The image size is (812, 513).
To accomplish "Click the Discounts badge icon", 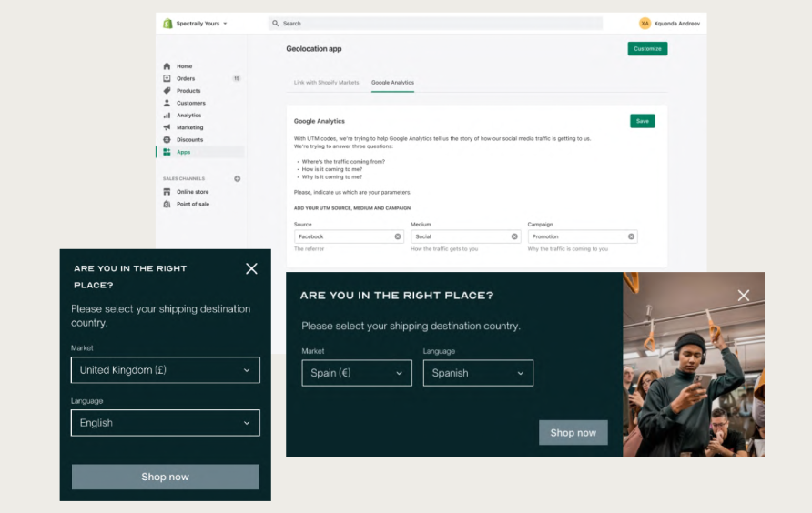I will click(167, 140).
